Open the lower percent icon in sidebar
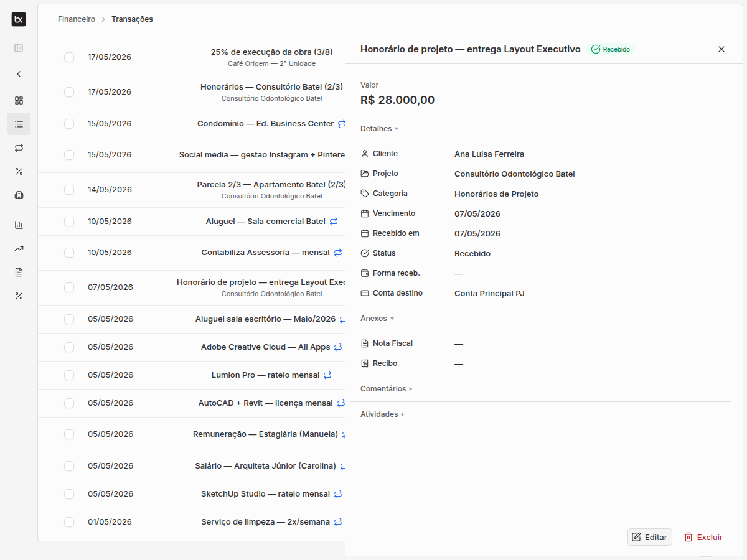The image size is (747, 560). click(19, 296)
